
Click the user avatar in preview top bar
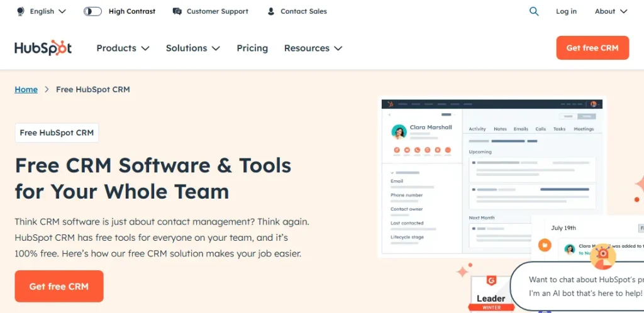coord(593,104)
